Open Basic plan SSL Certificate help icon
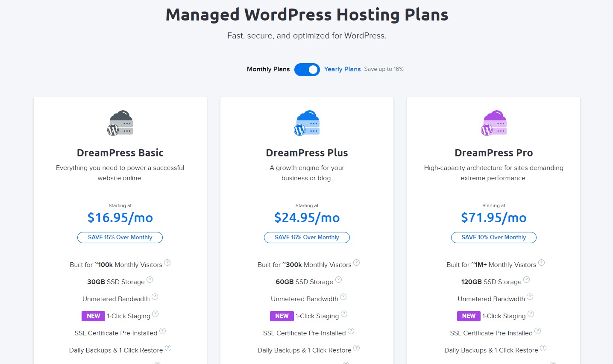Screen dimensions: 613x364 point(163,331)
